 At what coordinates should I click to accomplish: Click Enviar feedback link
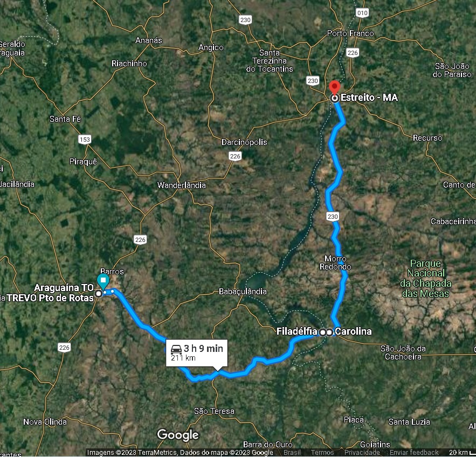pyautogui.click(x=414, y=453)
